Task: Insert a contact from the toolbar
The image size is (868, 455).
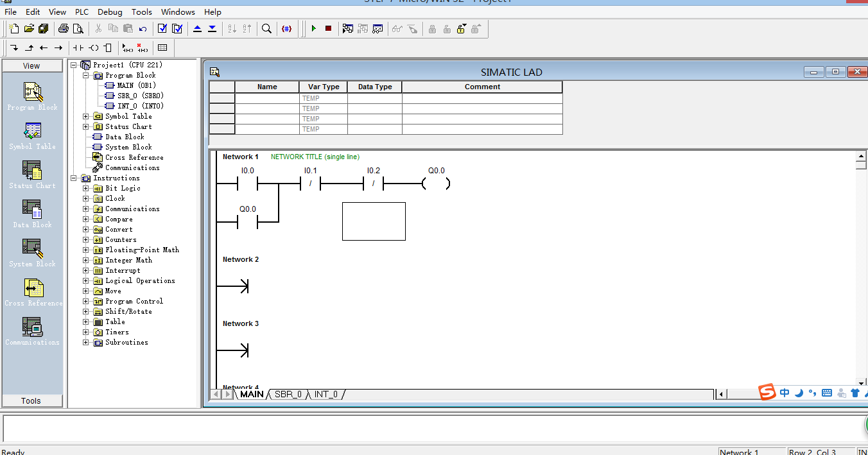Action: [x=78, y=47]
